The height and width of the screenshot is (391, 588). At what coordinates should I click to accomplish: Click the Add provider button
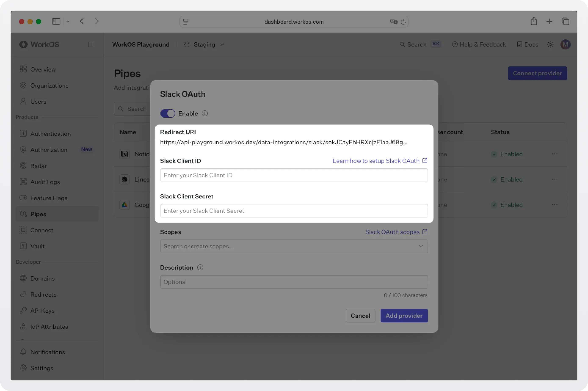(404, 315)
